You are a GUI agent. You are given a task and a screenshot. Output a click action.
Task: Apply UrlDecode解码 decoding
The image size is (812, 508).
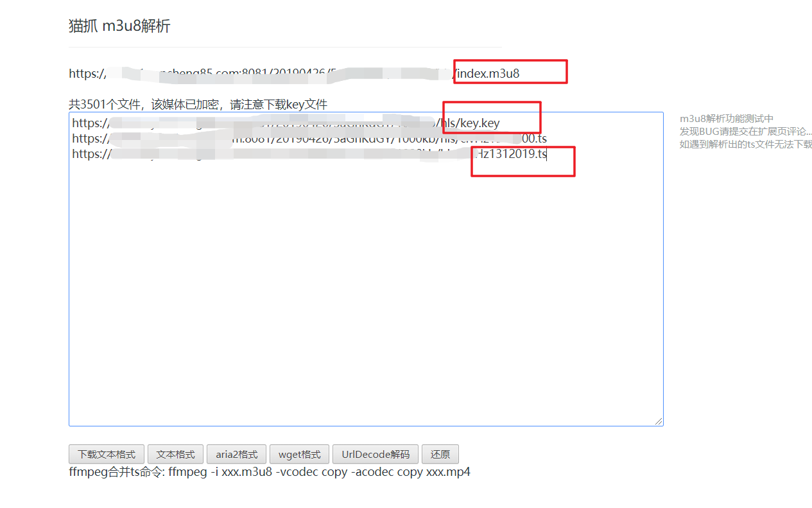[x=375, y=454]
